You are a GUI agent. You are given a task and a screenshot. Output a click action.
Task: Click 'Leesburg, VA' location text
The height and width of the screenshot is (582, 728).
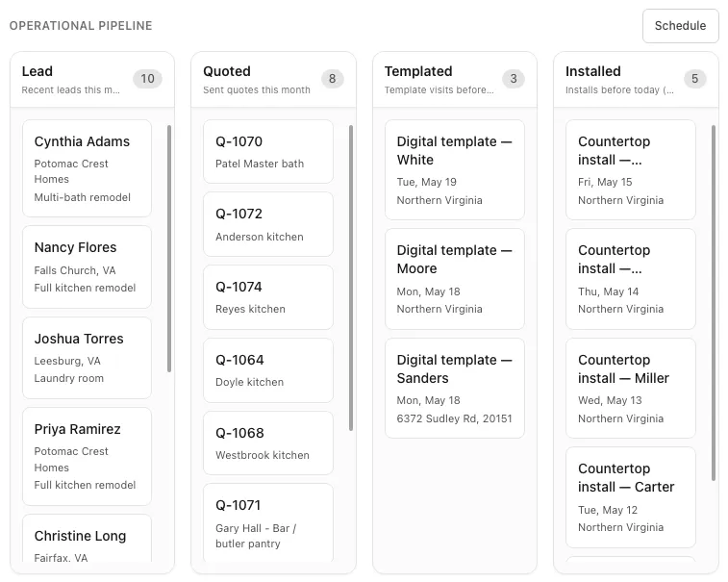point(67,361)
